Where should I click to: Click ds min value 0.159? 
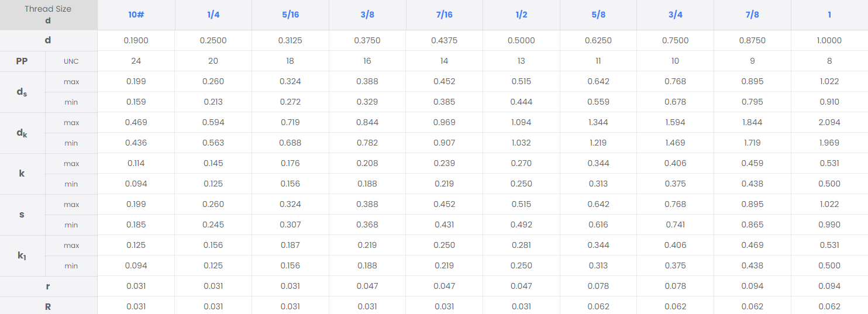(x=136, y=102)
